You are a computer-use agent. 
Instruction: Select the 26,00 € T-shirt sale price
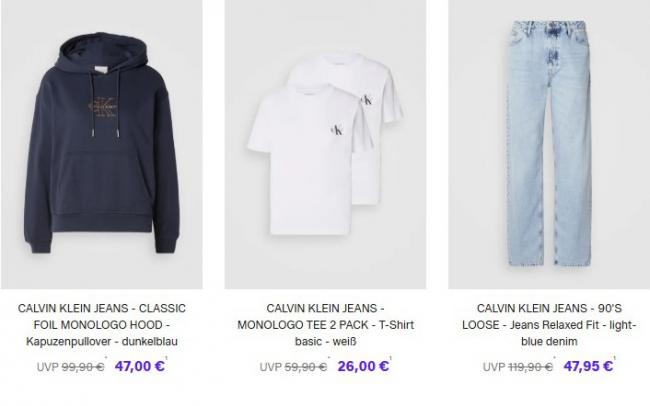363,366
